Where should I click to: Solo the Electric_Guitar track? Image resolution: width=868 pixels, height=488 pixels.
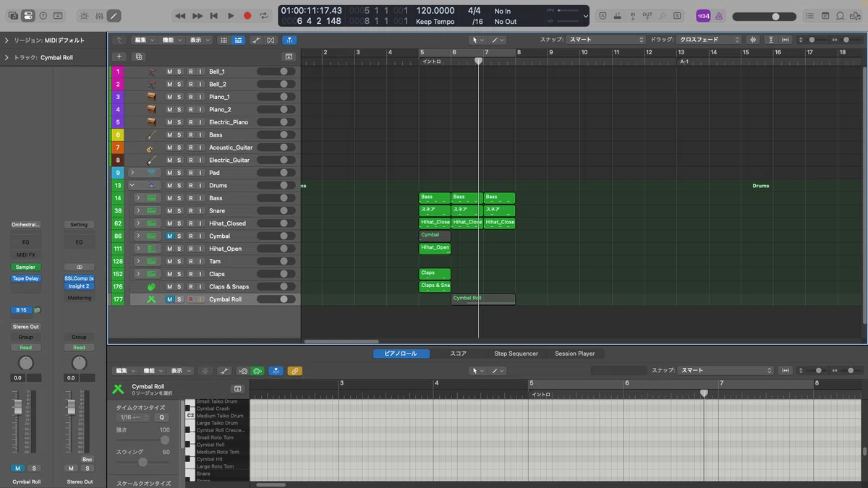click(179, 160)
